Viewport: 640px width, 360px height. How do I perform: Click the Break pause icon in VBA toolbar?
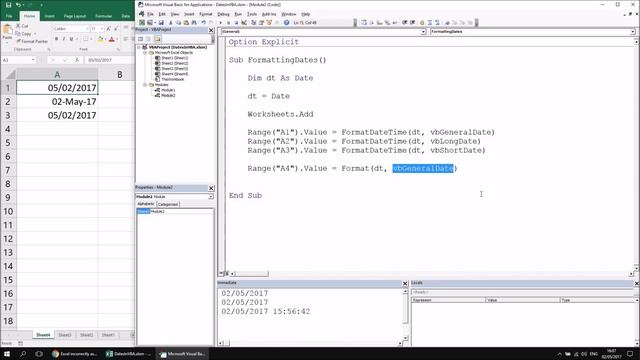[228, 22]
